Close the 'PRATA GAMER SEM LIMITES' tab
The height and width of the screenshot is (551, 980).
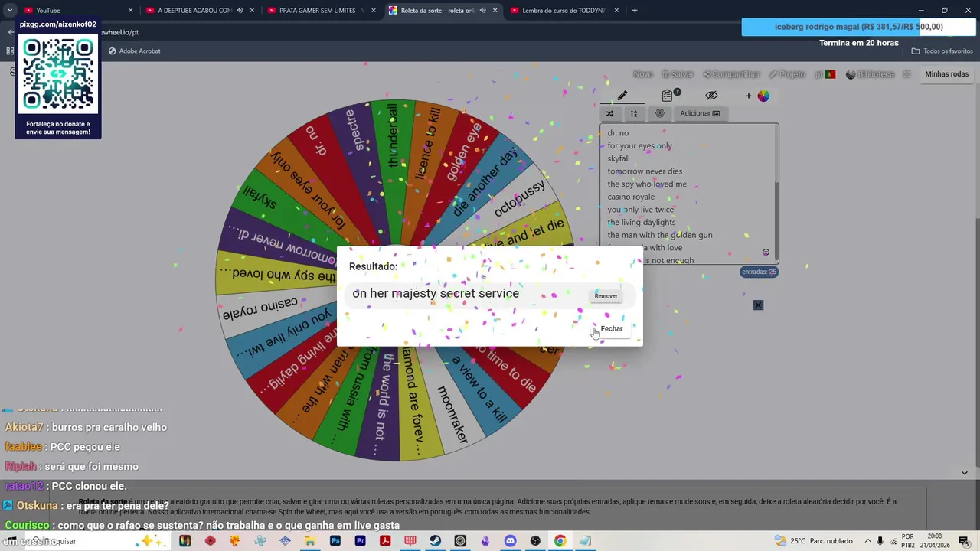coord(374,10)
